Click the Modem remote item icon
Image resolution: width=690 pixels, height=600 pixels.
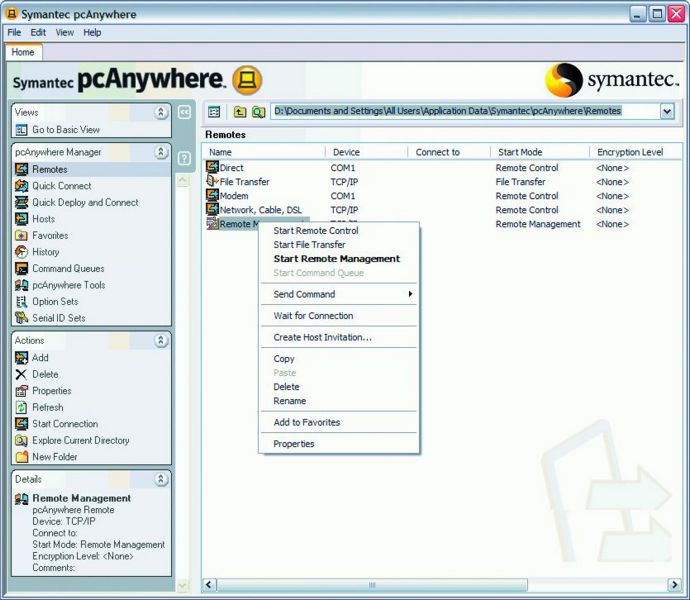[213, 195]
